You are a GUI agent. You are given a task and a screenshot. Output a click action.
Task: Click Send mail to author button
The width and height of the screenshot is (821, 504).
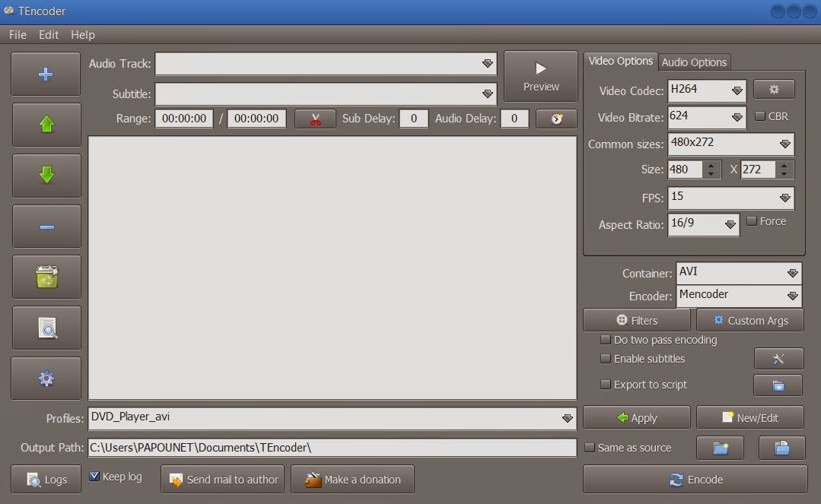coord(222,480)
